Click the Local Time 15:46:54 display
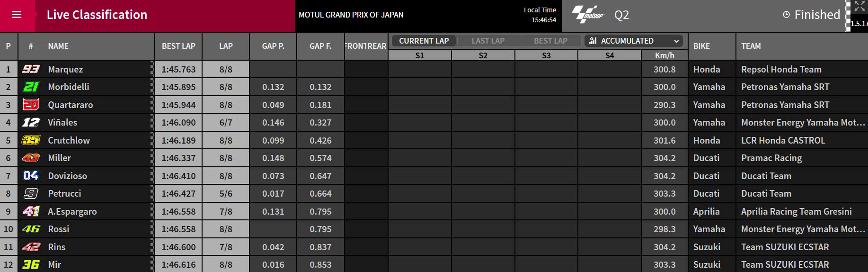 [540, 15]
